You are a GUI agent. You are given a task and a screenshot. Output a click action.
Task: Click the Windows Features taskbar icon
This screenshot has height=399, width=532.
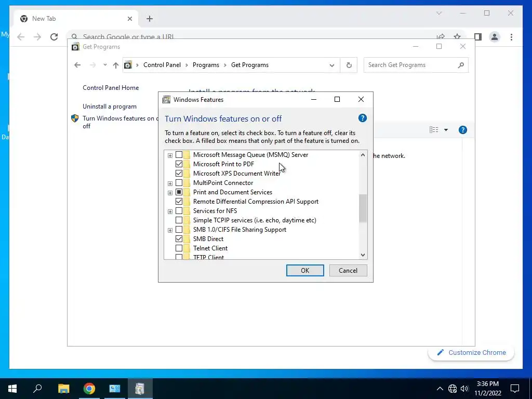coord(140,389)
